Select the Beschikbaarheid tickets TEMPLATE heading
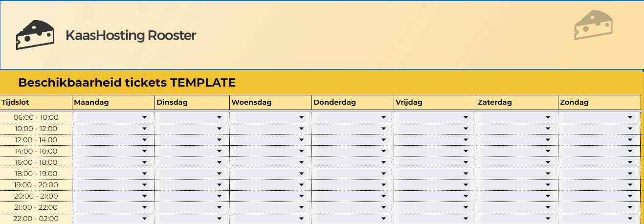 click(127, 83)
